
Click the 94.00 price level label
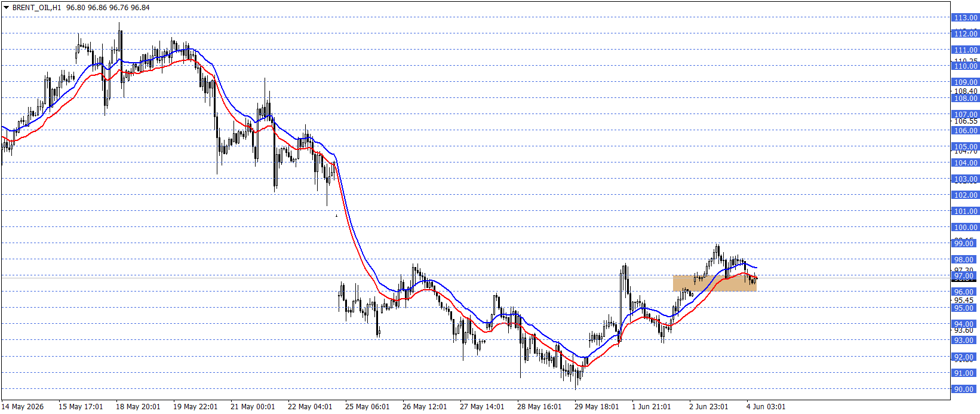(x=965, y=324)
